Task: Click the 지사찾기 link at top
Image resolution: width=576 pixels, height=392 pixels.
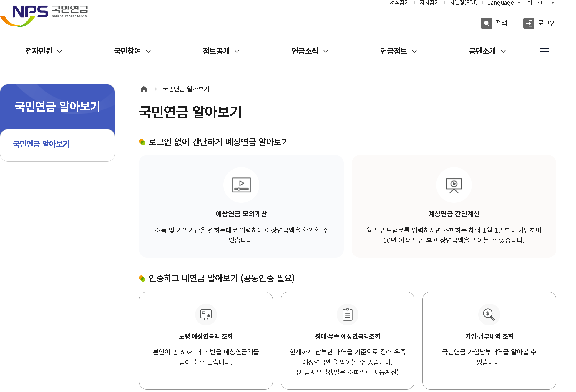Action: click(429, 3)
